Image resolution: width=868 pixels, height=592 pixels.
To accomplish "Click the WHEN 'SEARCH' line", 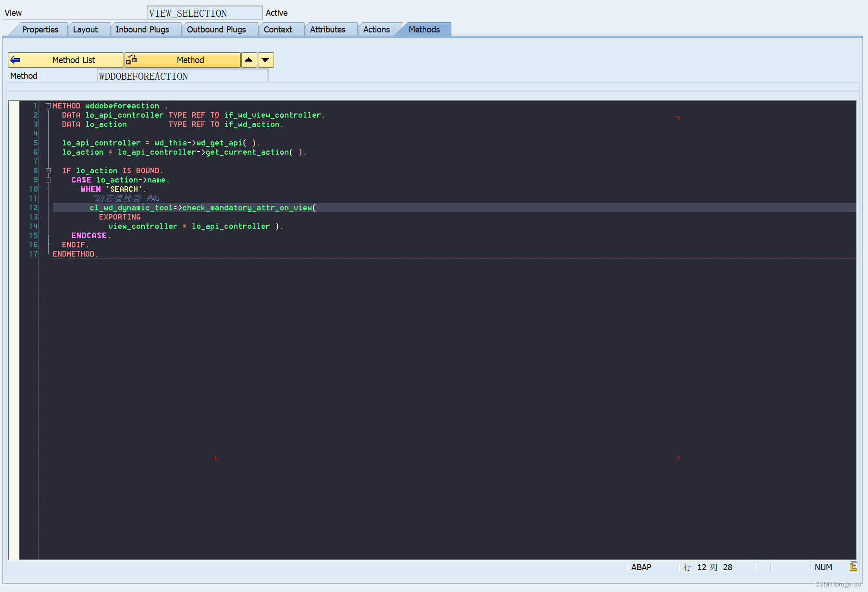I will coord(113,189).
